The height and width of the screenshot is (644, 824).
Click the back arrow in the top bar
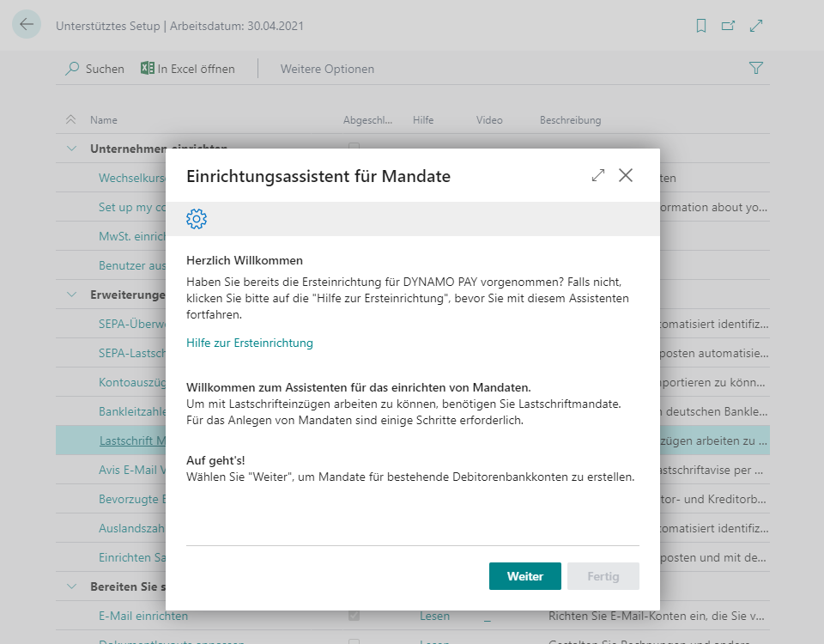pyautogui.click(x=26, y=24)
